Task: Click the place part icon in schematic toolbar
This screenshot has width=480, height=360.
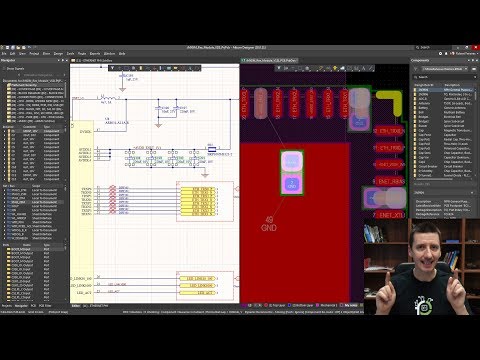Action: coord(140,68)
